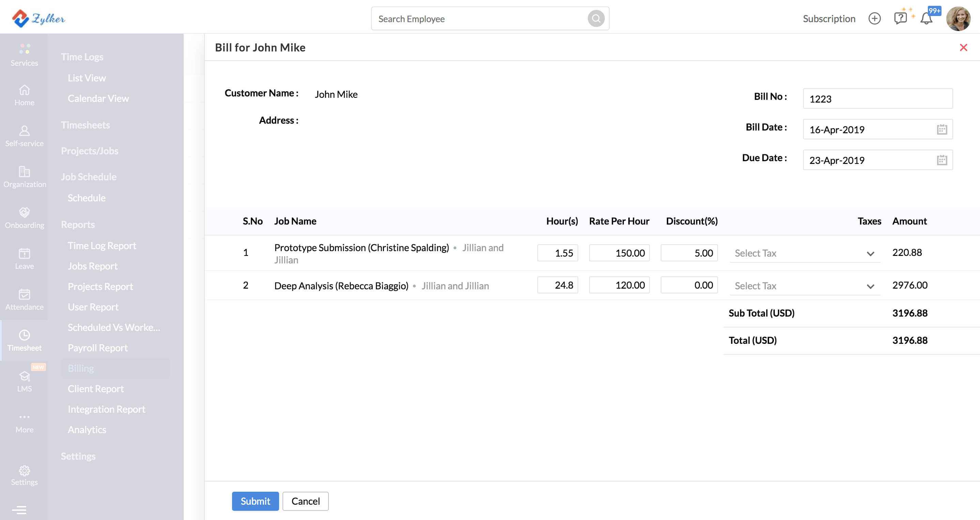Open the Leave module in sidebar
Viewport: 980px width, 520px height.
pyautogui.click(x=24, y=258)
